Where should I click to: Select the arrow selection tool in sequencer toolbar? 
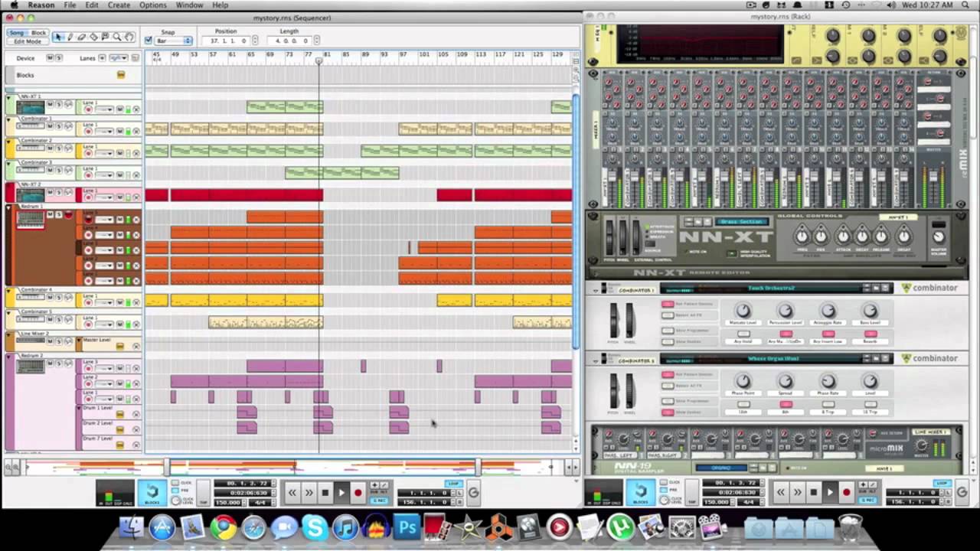(x=60, y=37)
